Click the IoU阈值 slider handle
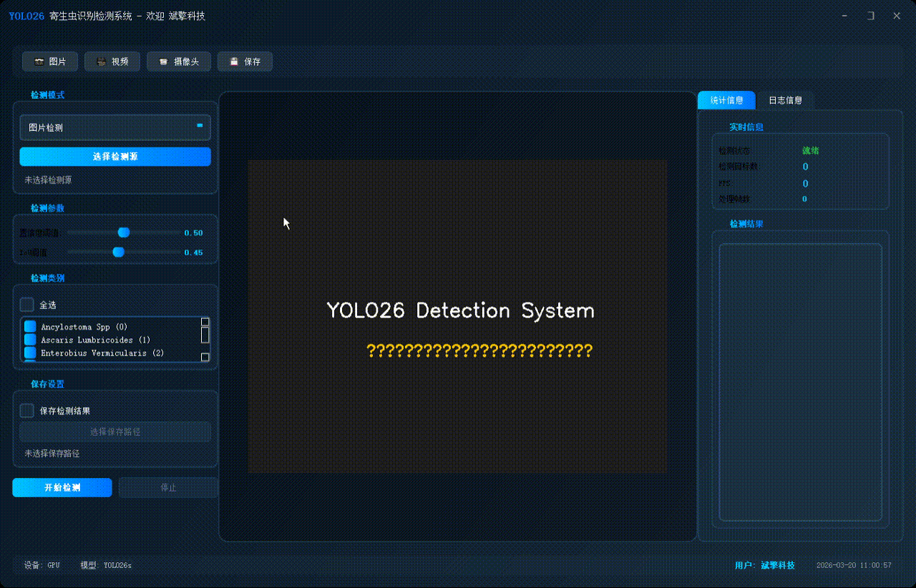The image size is (916, 588). (x=119, y=252)
